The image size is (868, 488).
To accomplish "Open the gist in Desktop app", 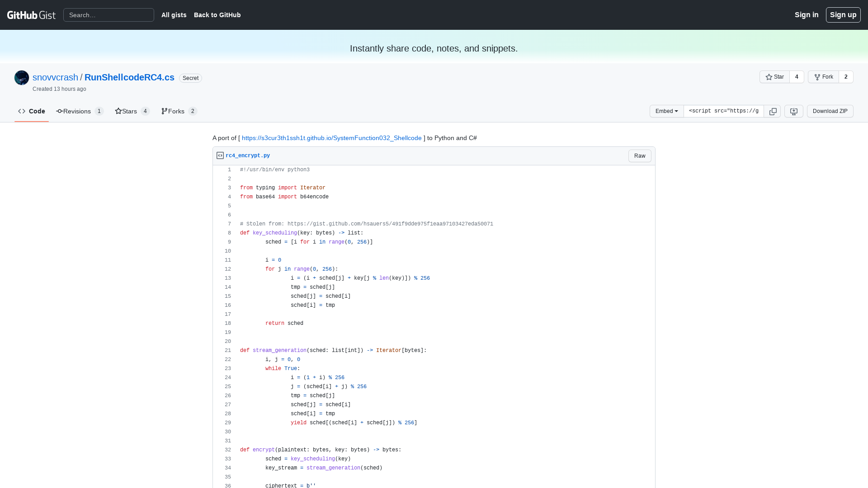I will [793, 111].
